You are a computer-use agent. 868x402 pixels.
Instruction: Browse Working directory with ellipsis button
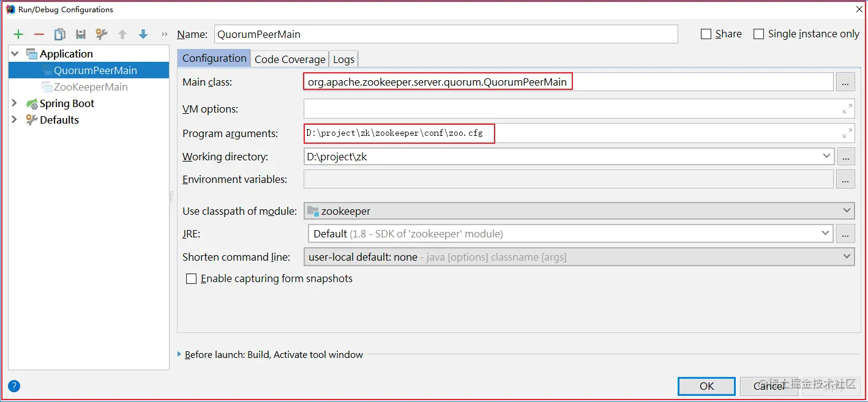(x=845, y=157)
